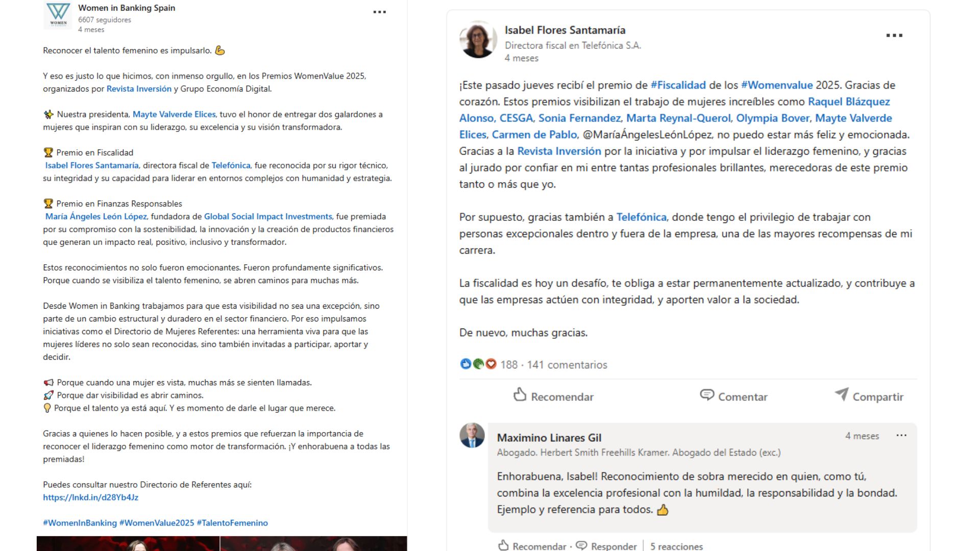The height and width of the screenshot is (551, 980).
Task: Click the Recomendar thumbs-up on the post
Action: 520,395
